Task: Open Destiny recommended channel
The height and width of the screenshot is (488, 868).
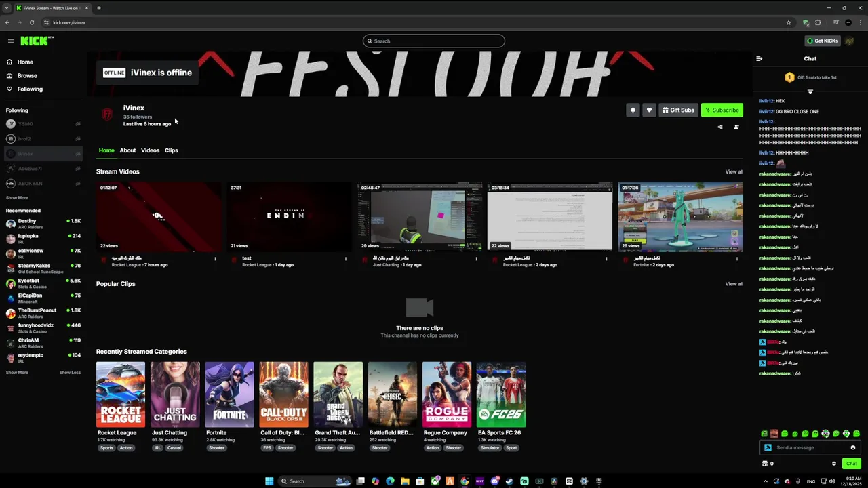Action: 42,224
